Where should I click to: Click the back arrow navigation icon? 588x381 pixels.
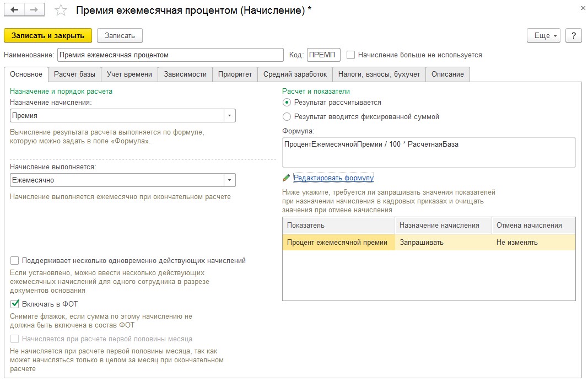click(14, 10)
